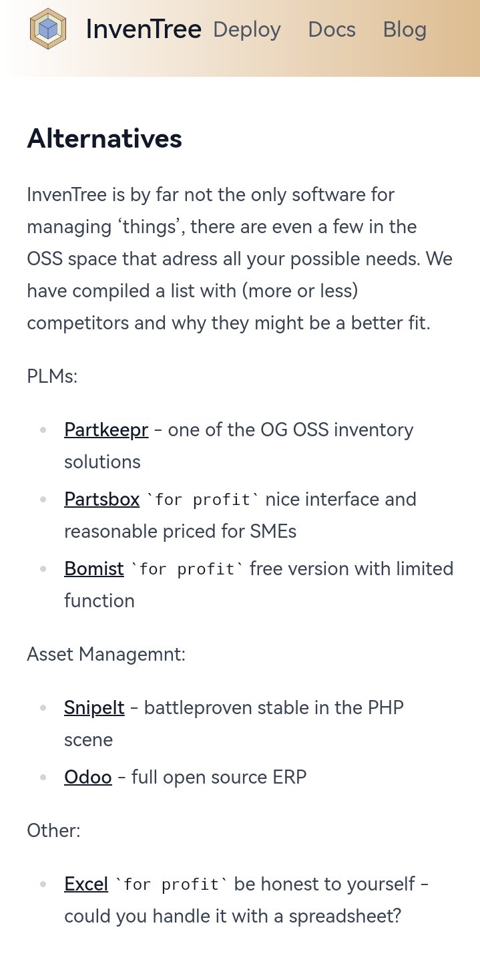Click the 'full open source ERP' description text
Viewport: 480px width, 980px height.
pos(219,777)
